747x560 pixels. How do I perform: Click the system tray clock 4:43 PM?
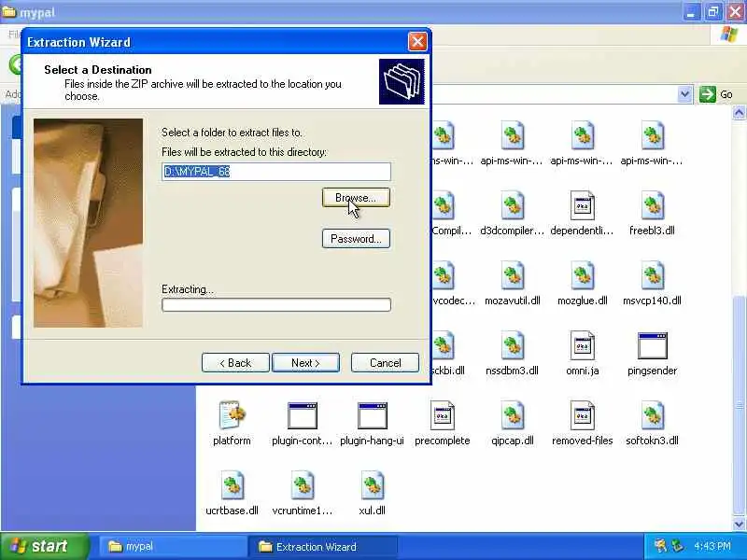click(x=712, y=546)
